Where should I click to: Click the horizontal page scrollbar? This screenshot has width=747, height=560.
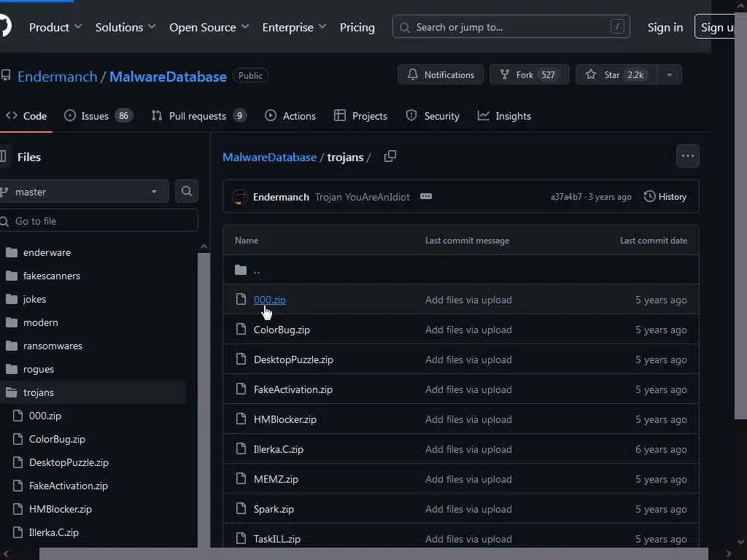click(373, 554)
